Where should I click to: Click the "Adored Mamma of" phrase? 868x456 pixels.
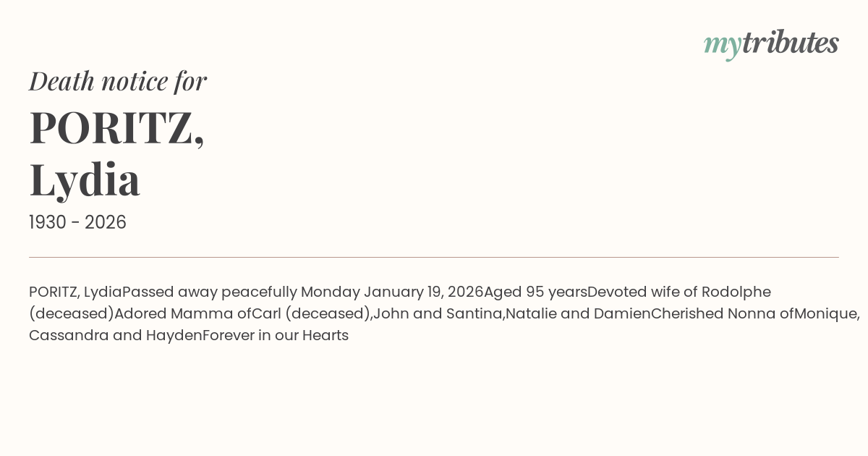click(183, 314)
